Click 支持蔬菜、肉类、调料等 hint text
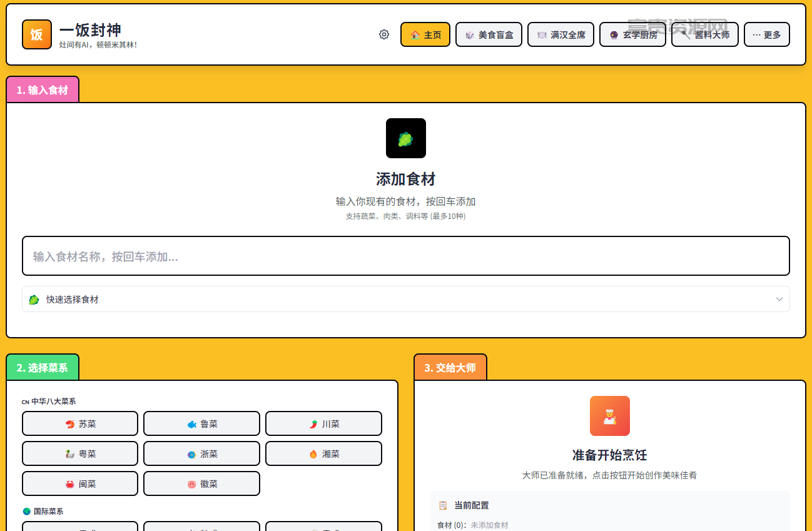The width and height of the screenshot is (812, 531). pos(406,216)
